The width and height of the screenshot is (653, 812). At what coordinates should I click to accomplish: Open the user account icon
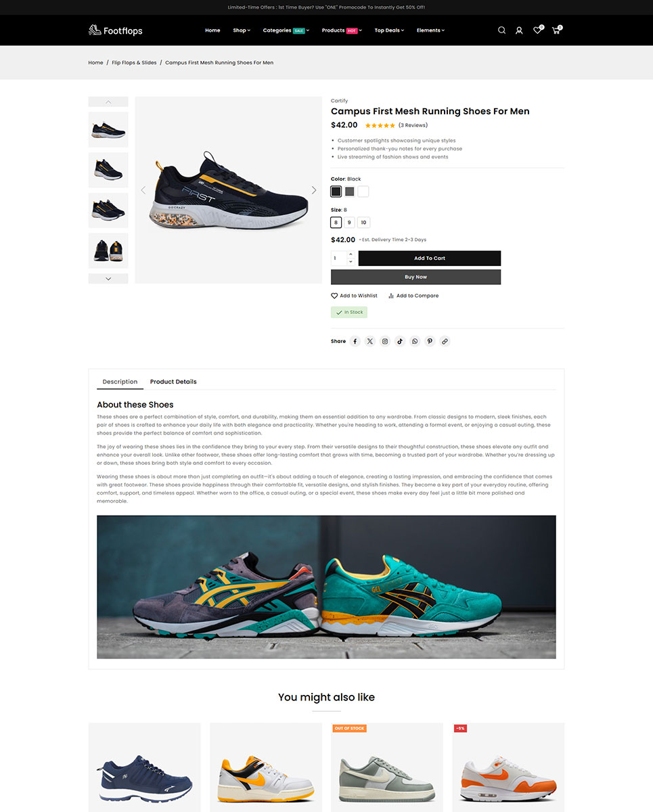pos(519,30)
